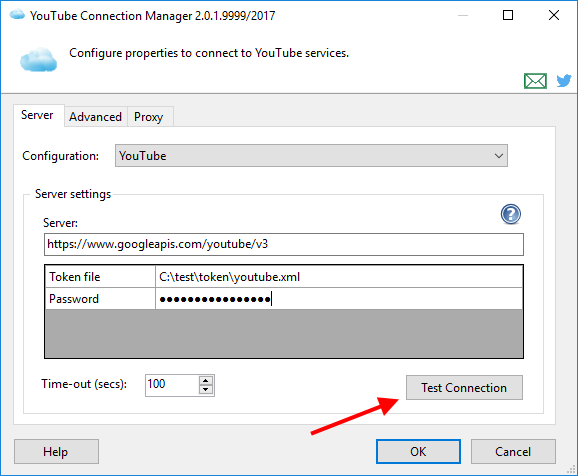Screen dimensions: 578x476
Task: Switch to the Proxy tab
Action: (x=149, y=117)
